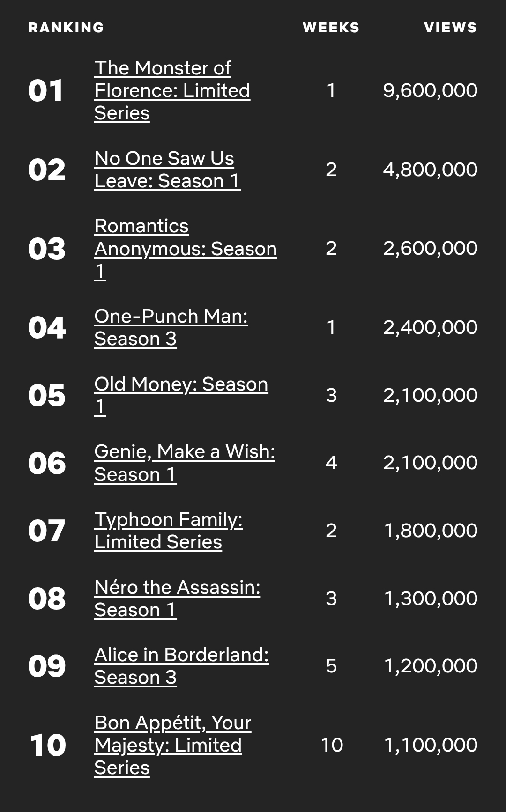Select Genie, Make a Wish: Season 1

(184, 463)
